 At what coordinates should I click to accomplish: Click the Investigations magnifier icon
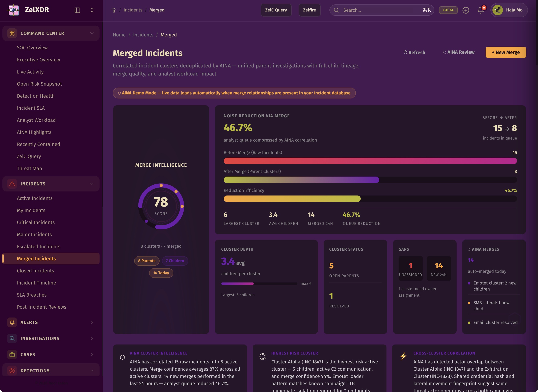pos(12,338)
